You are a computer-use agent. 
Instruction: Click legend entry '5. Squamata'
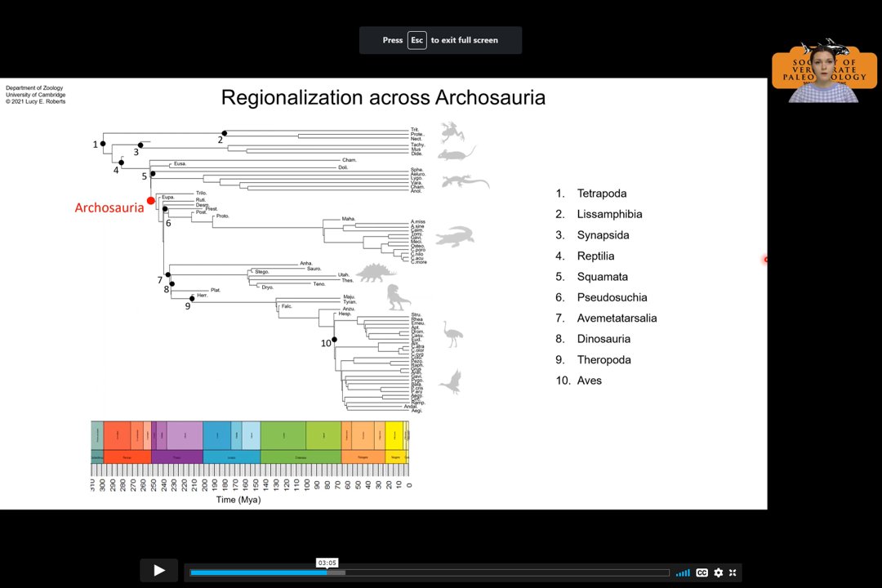(x=591, y=277)
